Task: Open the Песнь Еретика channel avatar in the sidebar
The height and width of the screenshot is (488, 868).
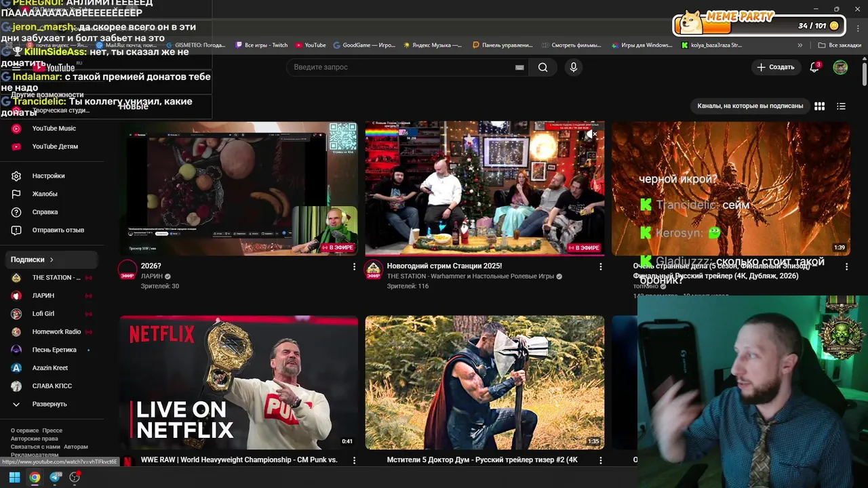Action: pyautogui.click(x=16, y=350)
